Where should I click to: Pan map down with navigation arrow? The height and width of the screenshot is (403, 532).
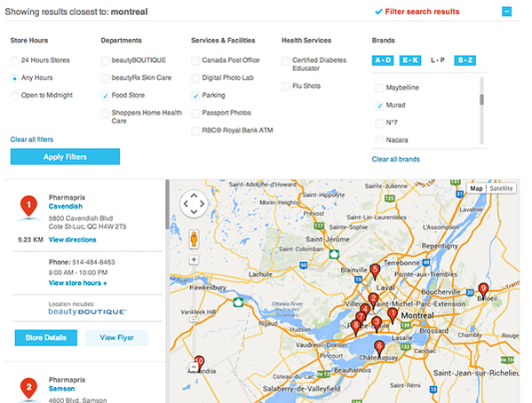tap(194, 211)
